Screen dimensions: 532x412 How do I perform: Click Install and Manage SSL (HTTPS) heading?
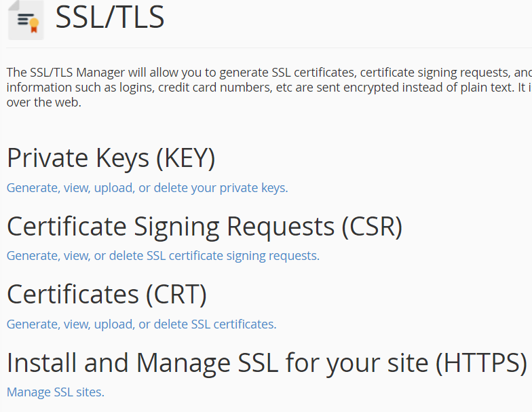[267, 362]
